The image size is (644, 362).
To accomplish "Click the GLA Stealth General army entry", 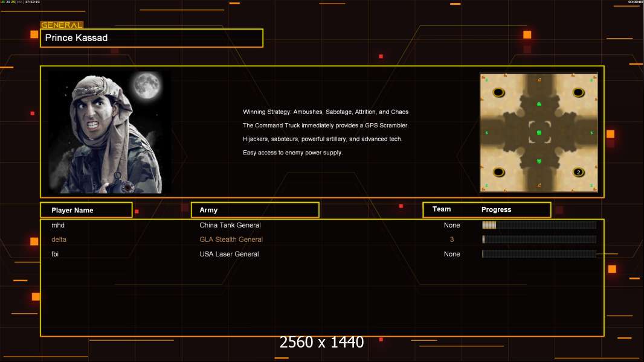I will pyautogui.click(x=231, y=240).
